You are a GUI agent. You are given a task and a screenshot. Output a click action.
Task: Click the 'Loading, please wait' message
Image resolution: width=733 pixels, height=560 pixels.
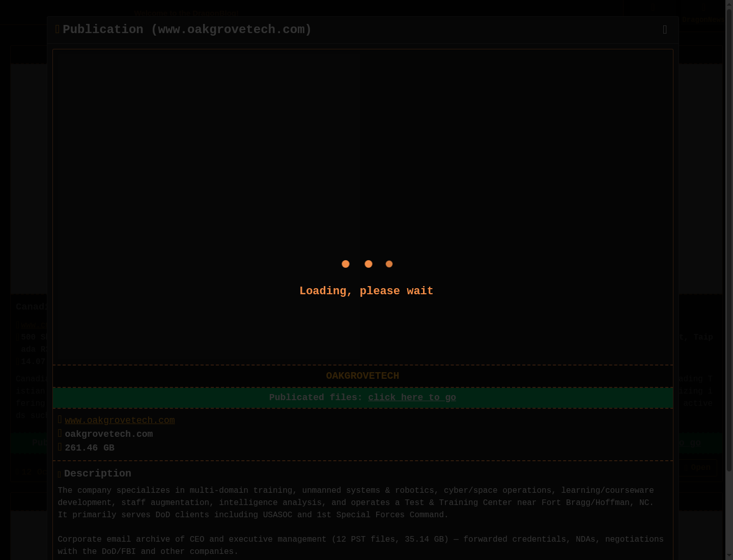(x=366, y=291)
